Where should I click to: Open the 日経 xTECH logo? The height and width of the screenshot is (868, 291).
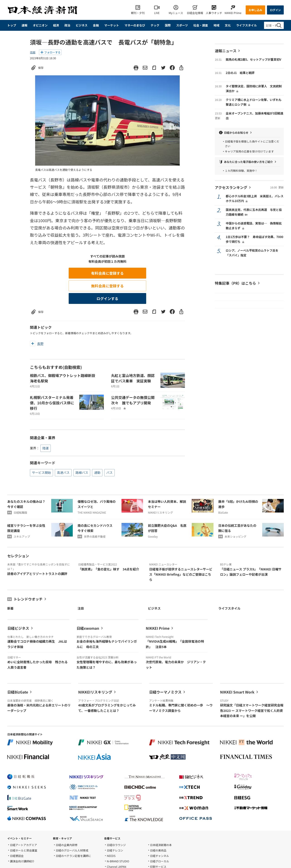point(189,787)
